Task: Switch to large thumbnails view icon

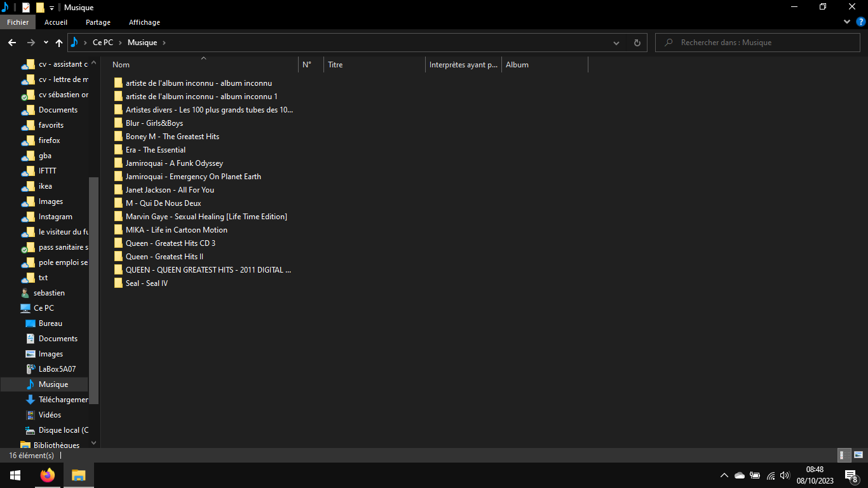Action: point(858,455)
